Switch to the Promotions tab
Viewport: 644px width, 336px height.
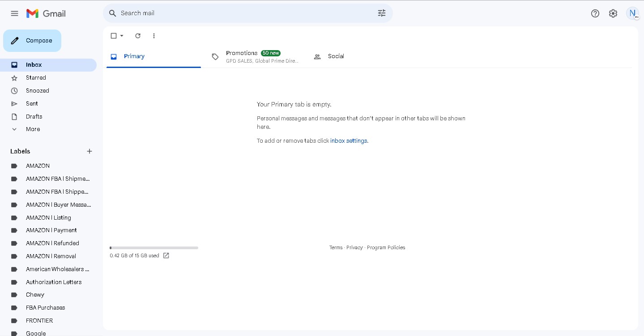(256, 57)
